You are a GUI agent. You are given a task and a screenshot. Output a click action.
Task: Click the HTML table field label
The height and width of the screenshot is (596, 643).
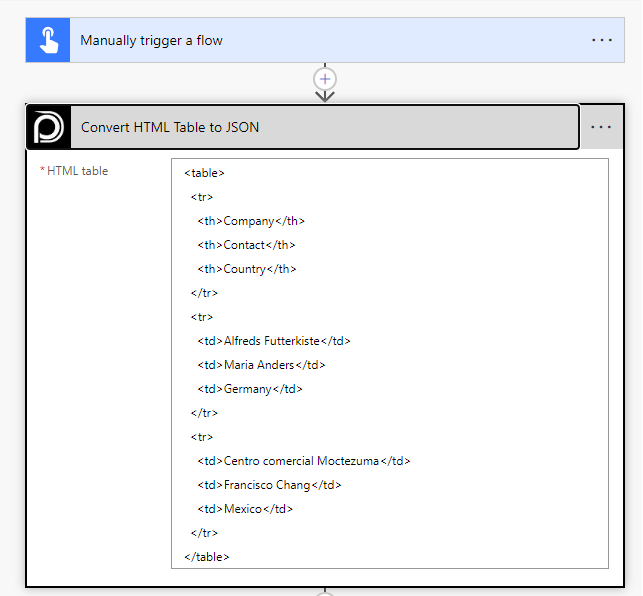(x=77, y=171)
